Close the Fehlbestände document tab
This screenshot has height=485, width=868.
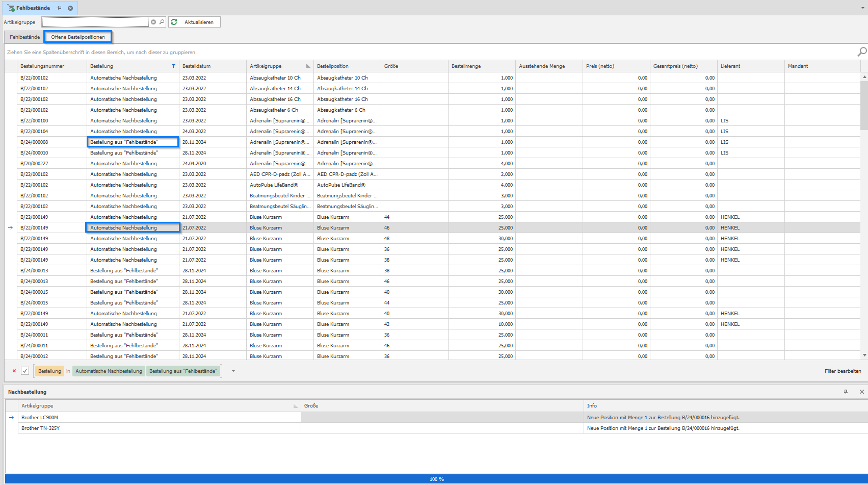(70, 8)
